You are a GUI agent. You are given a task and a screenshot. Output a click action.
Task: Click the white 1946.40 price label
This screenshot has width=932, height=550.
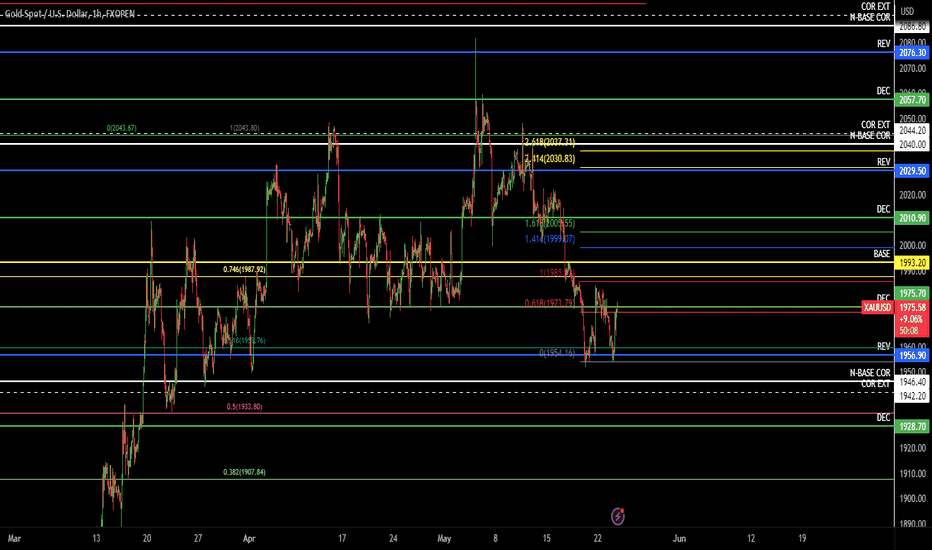pos(912,382)
